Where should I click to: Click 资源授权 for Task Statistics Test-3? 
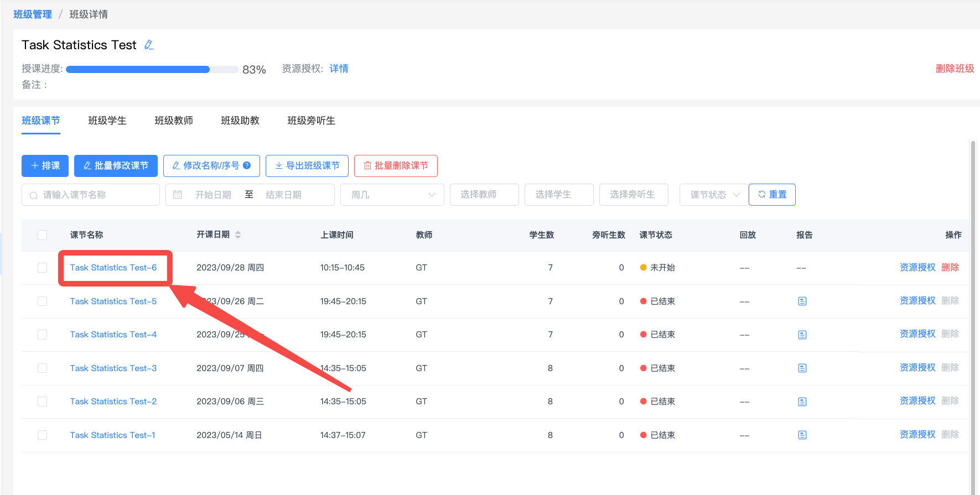tap(917, 368)
